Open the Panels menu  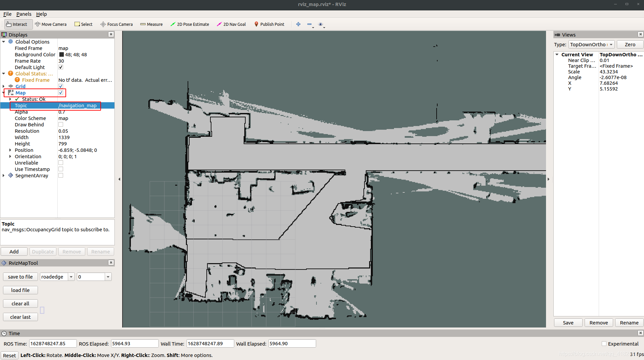tap(23, 14)
